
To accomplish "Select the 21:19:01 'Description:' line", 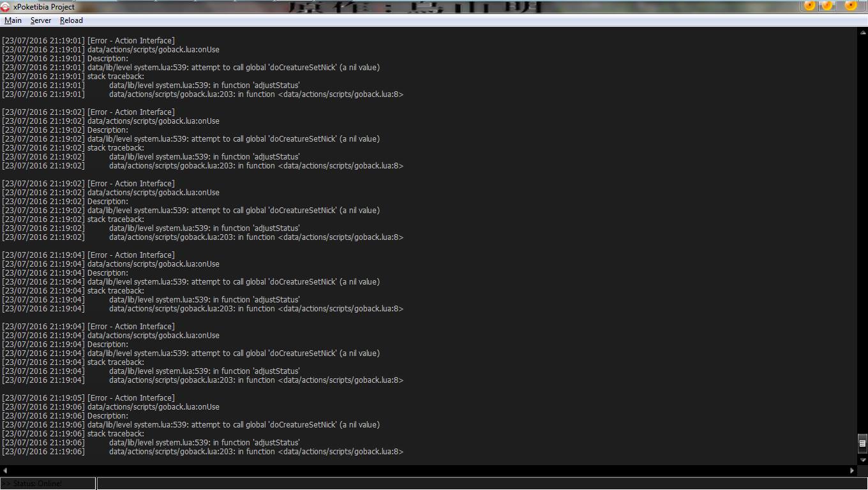I will pyautogui.click(x=65, y=59).
